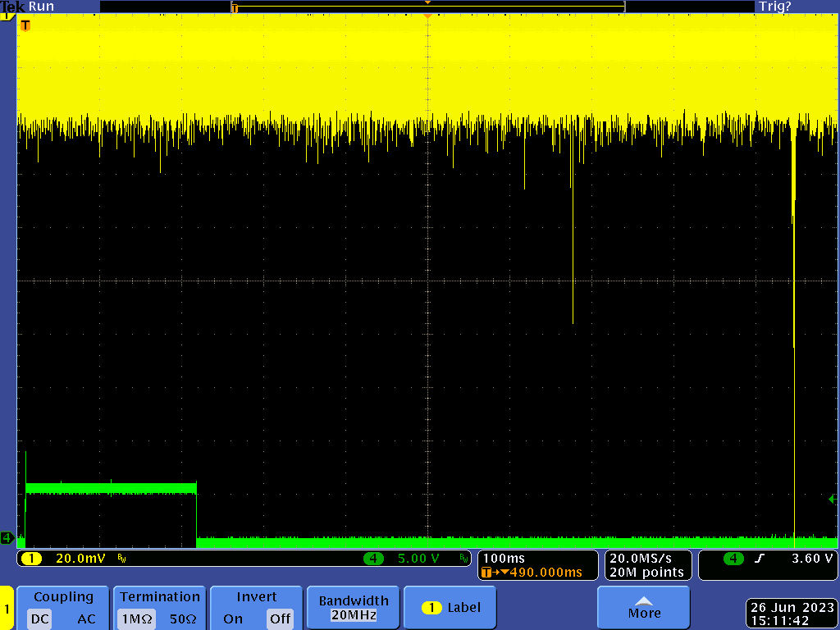The width and height of the screenshot is (840, 630).
Task: Click the green trigger level arrow
Action: [833, 499]
